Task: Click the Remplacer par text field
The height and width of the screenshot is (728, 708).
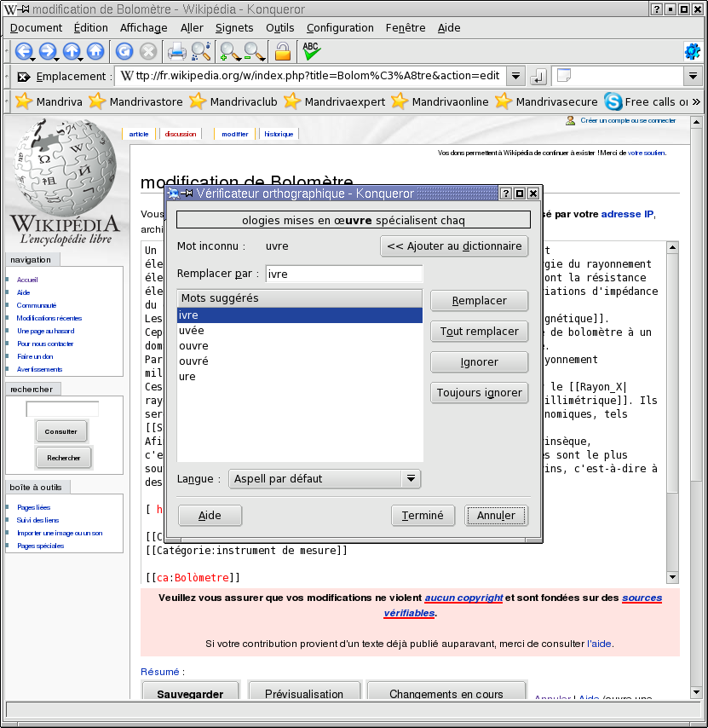Action: pos(344,274)
